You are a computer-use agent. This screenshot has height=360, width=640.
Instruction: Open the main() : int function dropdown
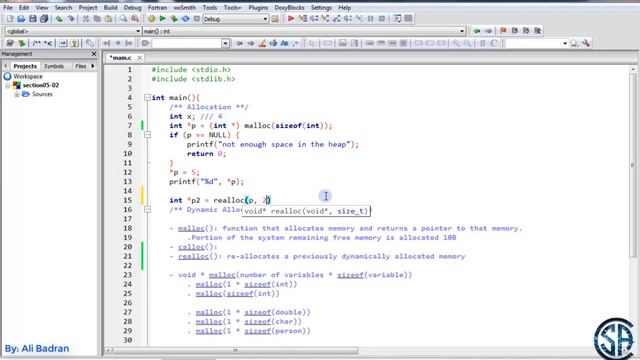(x=462, y=31)
